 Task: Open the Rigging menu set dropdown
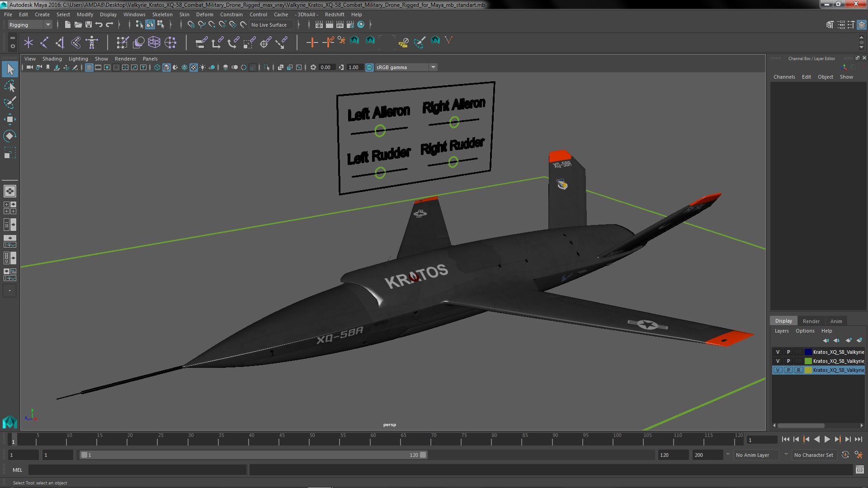point(47,25)
